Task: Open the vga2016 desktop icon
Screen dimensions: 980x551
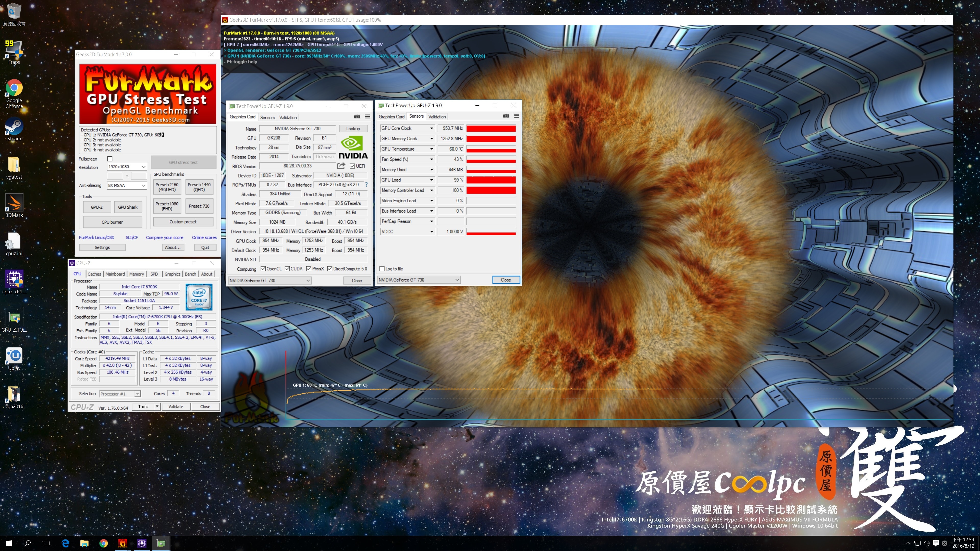Action: click(x=14, y=397)
